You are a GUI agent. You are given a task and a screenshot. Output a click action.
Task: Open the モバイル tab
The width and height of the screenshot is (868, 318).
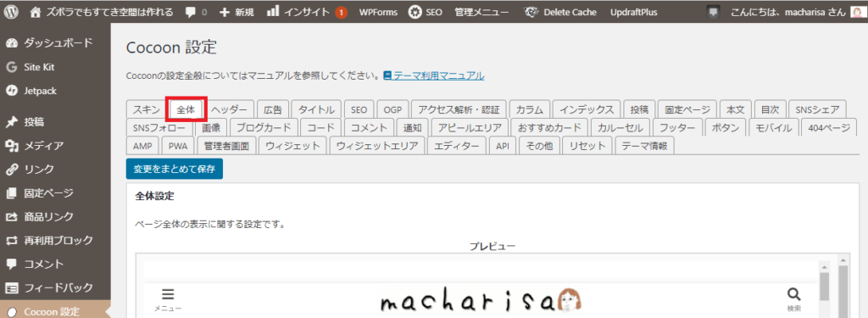tap(774, 127)
